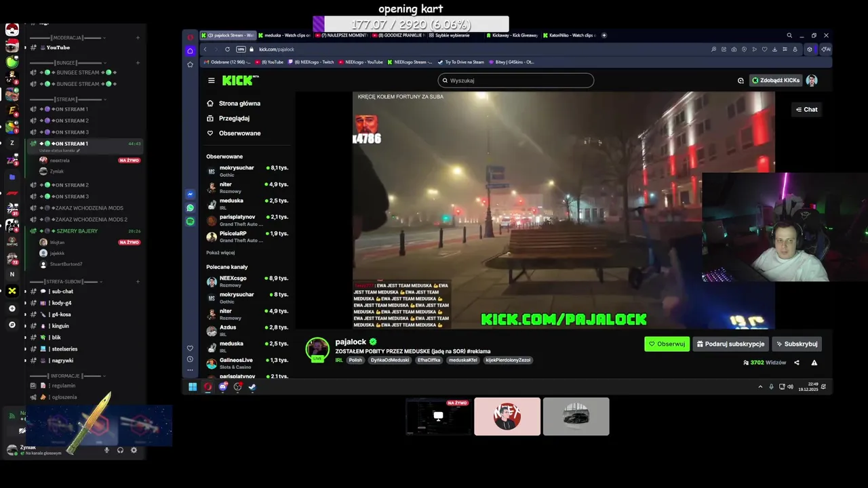The width and height of the screenshot is (868, 488).
Task: Open Windows Start menu in stream
Action: pyautogui.click(x=193, y=387)
